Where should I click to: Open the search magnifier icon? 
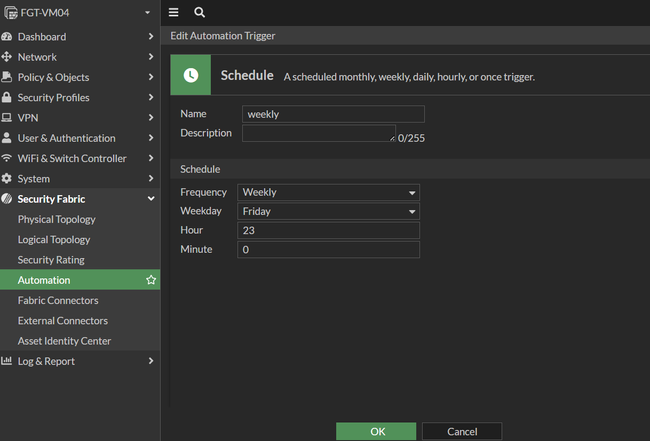coord(200,12)
